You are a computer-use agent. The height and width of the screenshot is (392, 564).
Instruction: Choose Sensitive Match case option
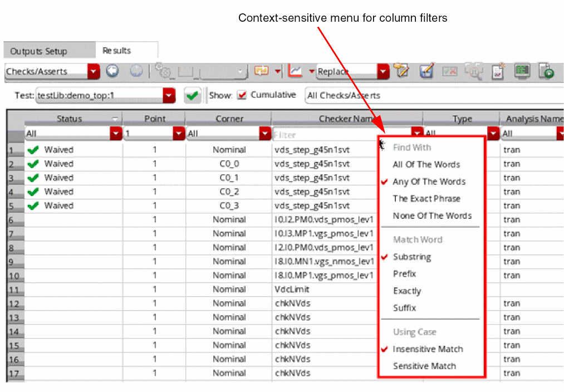click(x=424, y=366)
